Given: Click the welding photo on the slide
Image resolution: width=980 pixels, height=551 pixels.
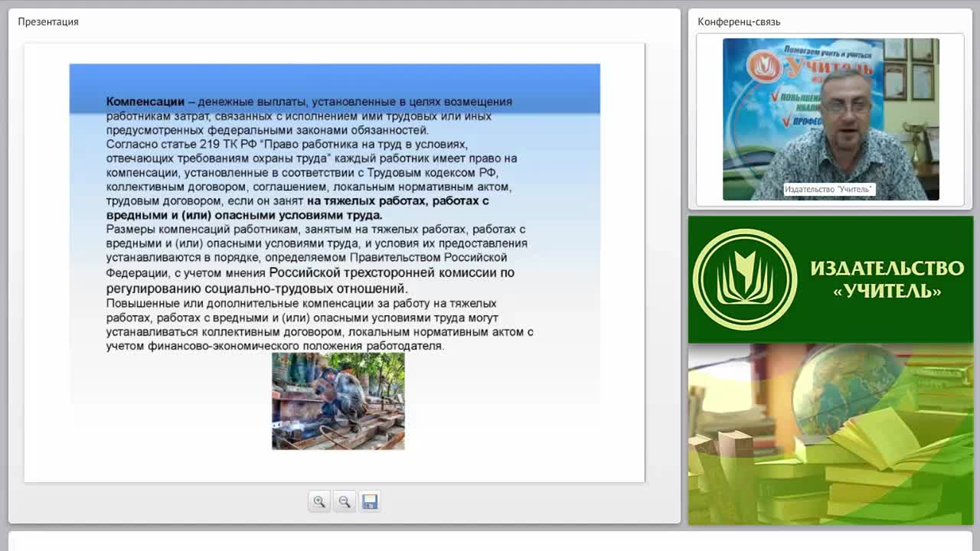Looking at the screenshot, I should pos(338,401).
